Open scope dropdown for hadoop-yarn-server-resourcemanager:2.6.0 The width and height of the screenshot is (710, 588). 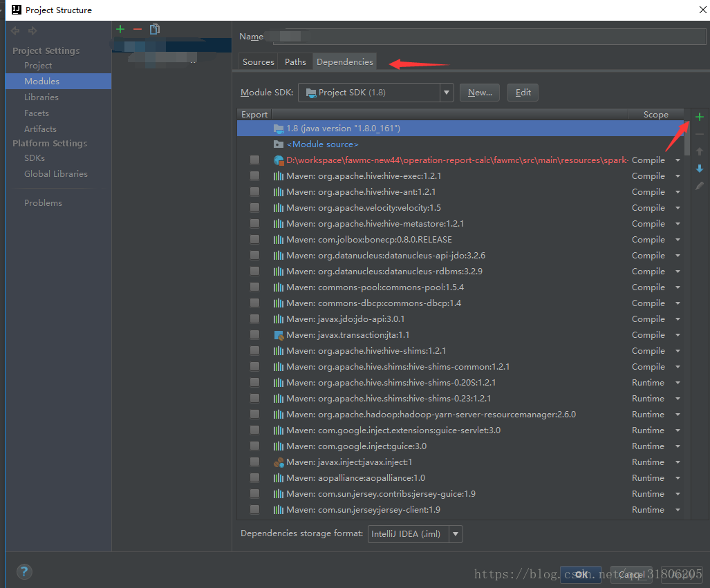(678, 415)
